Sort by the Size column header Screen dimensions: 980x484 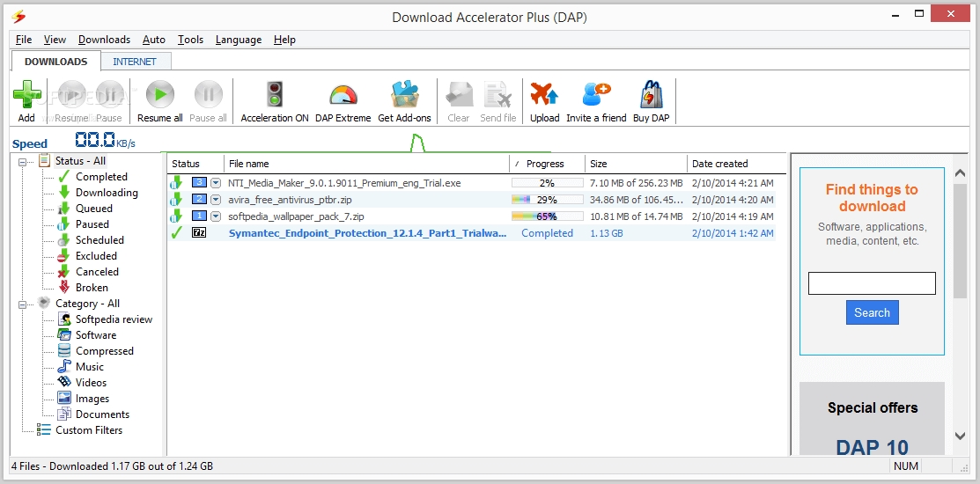point(637,164)
